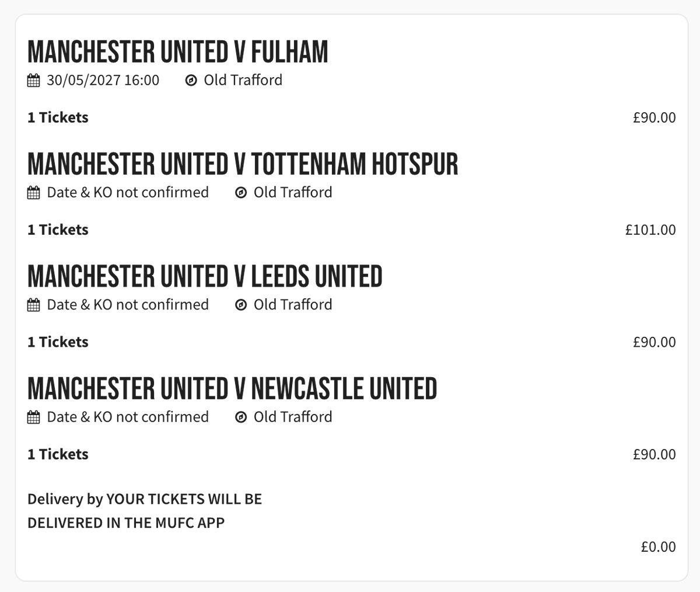The height and width of the screenshot is (592, 700).
Task: Click the calendar icon under Leeds United
Action: [34, 304]
